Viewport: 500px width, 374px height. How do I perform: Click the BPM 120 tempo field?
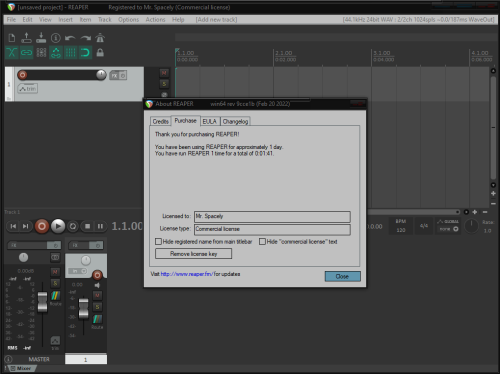pyautogui.click(x=401, y=226)
